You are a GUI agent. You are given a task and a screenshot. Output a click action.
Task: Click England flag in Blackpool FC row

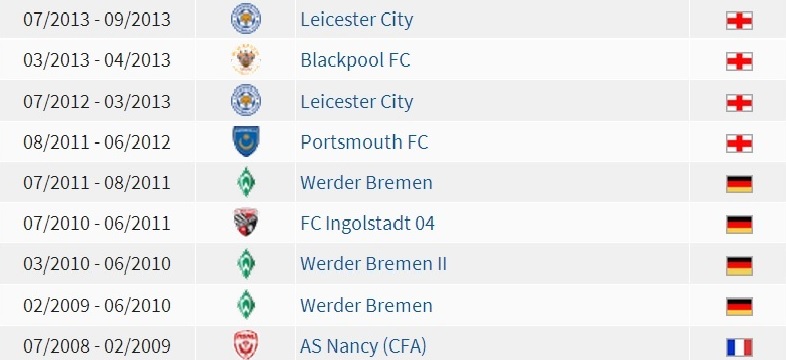tap(739, 61)
